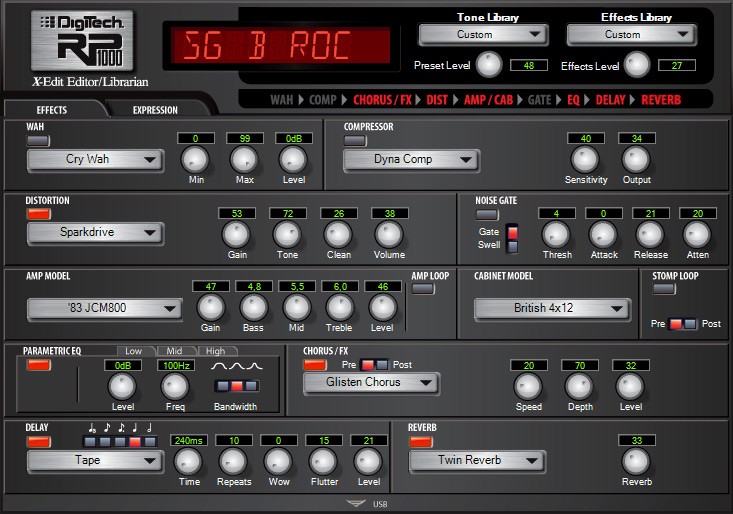
Task: Open the Sparkdrive distortion dropdown
Action: click(x=95, y=233)
